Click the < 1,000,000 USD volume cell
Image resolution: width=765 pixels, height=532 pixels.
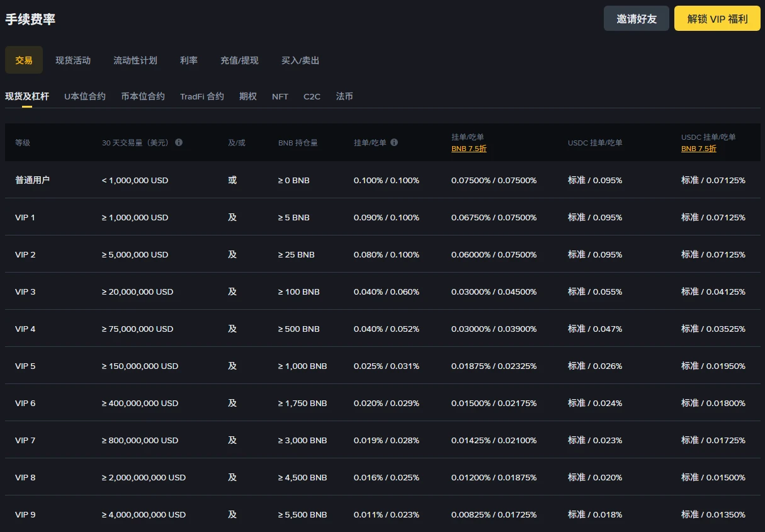pyautogui.click(x=135, y=180)
